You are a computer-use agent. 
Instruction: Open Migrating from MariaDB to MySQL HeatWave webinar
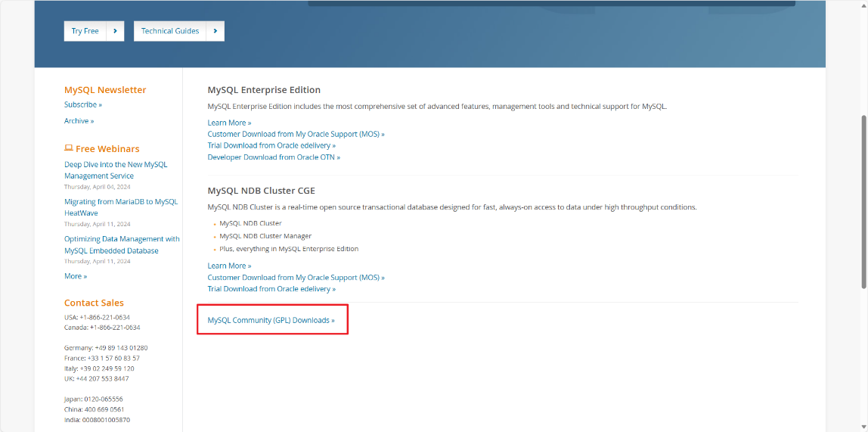[x=121, y=207]
